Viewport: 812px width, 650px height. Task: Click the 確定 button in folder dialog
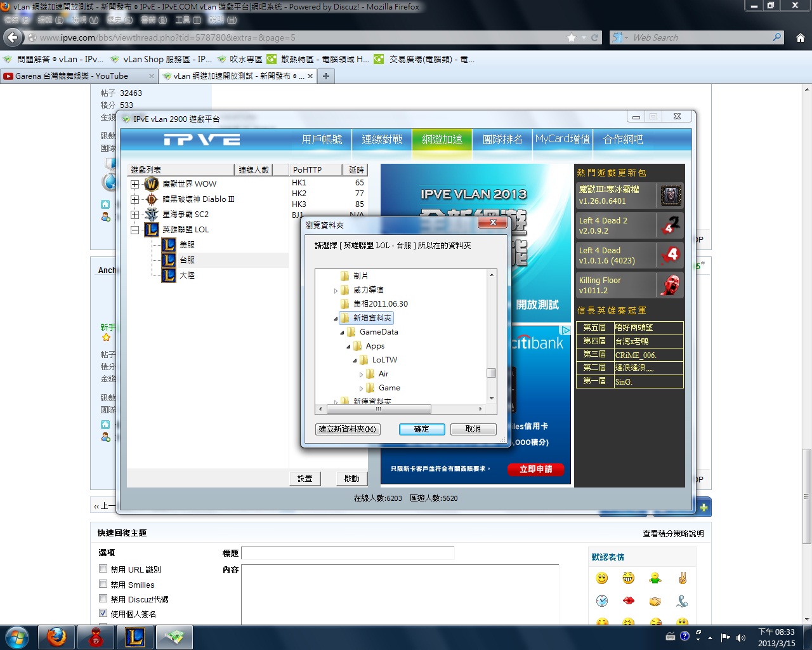422,429
